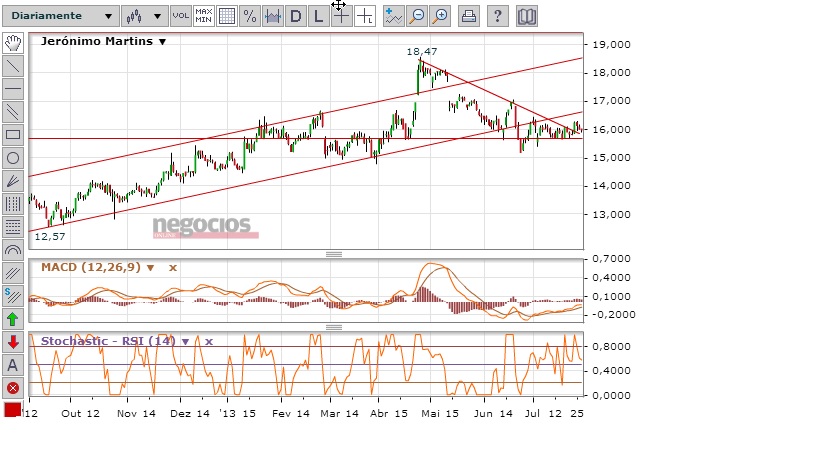Open the candlestick chart type dropdown

[x=145, y=16]
